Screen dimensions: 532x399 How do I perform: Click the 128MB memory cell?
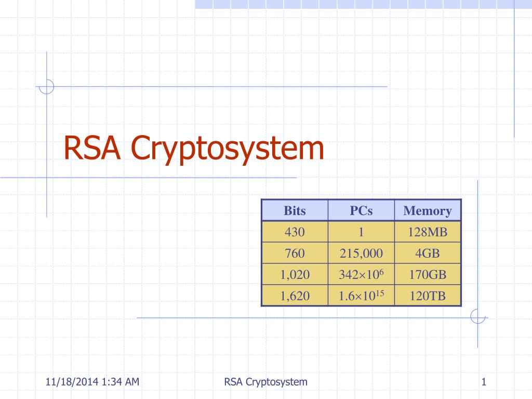[x=428, y=232]
